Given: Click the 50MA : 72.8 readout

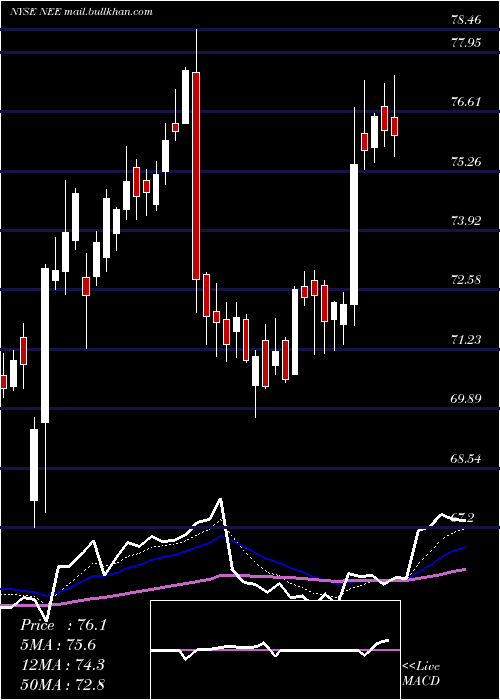Looking at the screenshot, I should [62, 684].
